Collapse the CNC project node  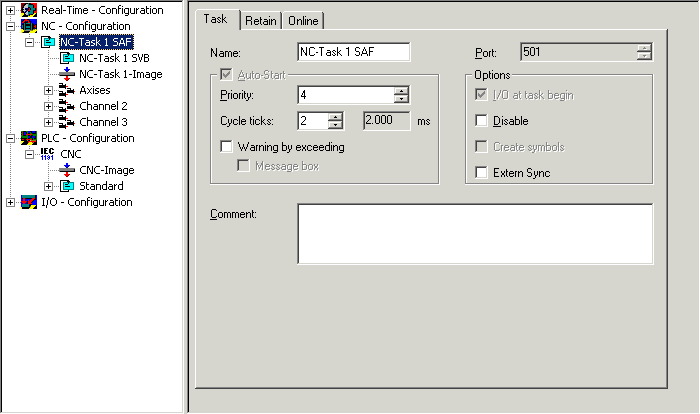point(29,155)
